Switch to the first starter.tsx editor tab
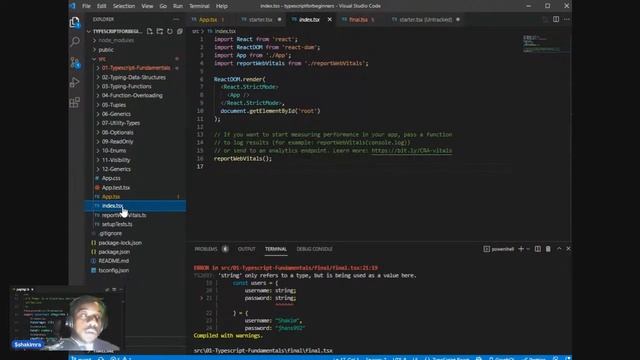640x360 pixels. (x=260, y=20)
